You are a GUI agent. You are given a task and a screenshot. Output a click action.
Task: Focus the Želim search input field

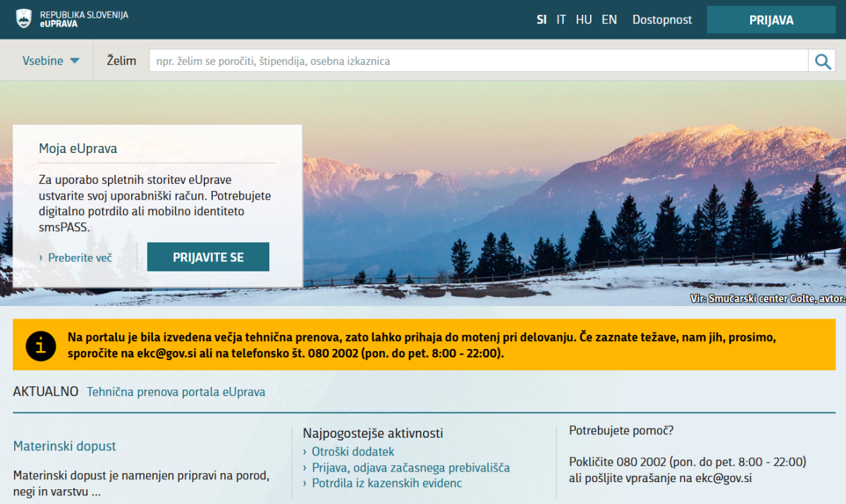pyautogui.click(x=479, y=61)
